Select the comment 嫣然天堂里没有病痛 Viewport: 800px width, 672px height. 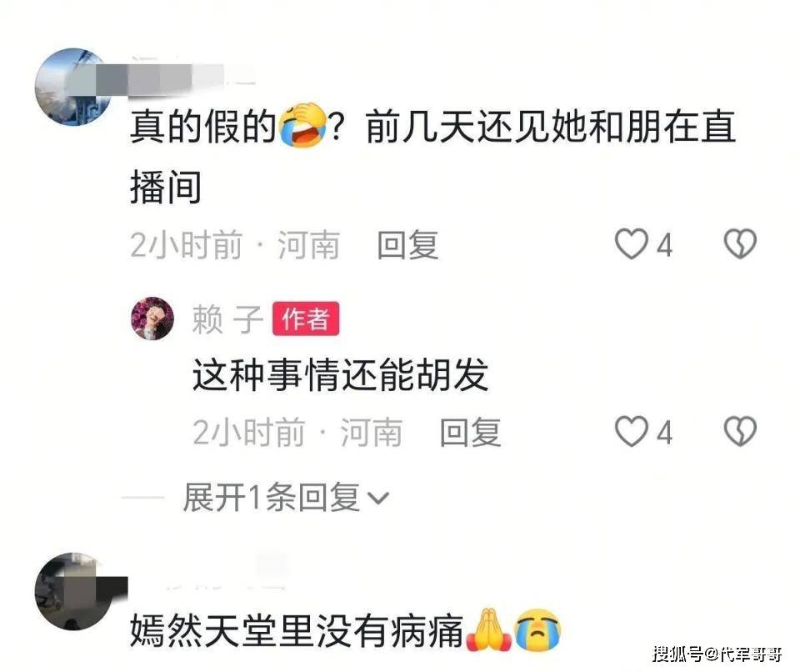(x=297, y=630)
